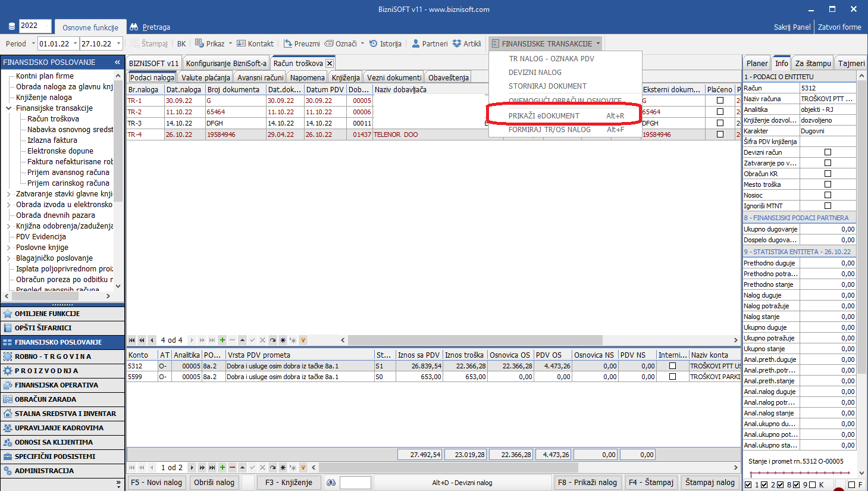Expand the Poslovne knjige tree node

8,248
